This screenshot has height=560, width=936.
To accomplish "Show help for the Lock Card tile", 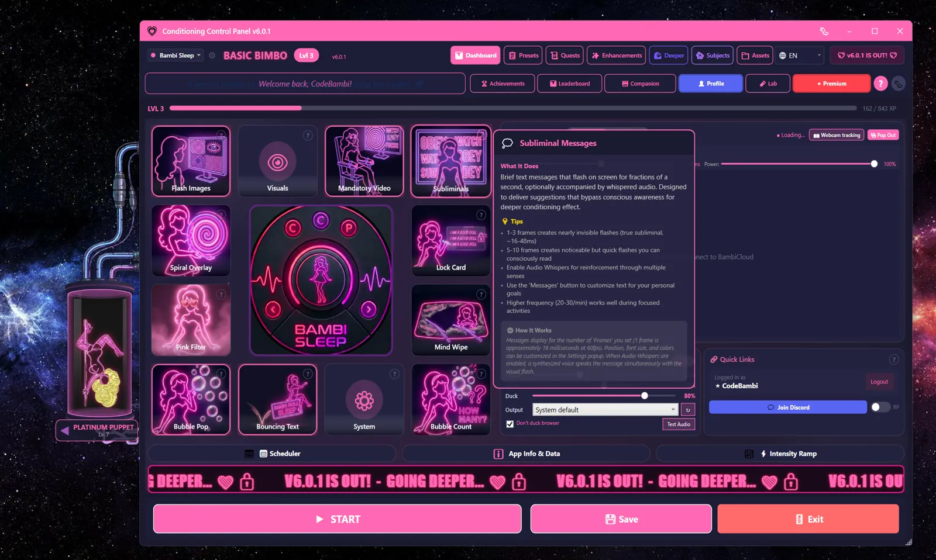I will 481,215.
